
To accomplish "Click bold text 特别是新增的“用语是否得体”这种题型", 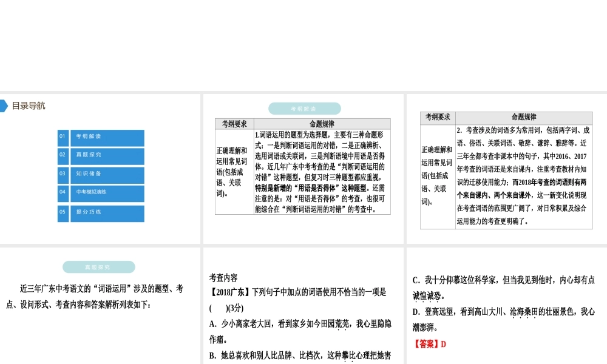I will point(310,189).
